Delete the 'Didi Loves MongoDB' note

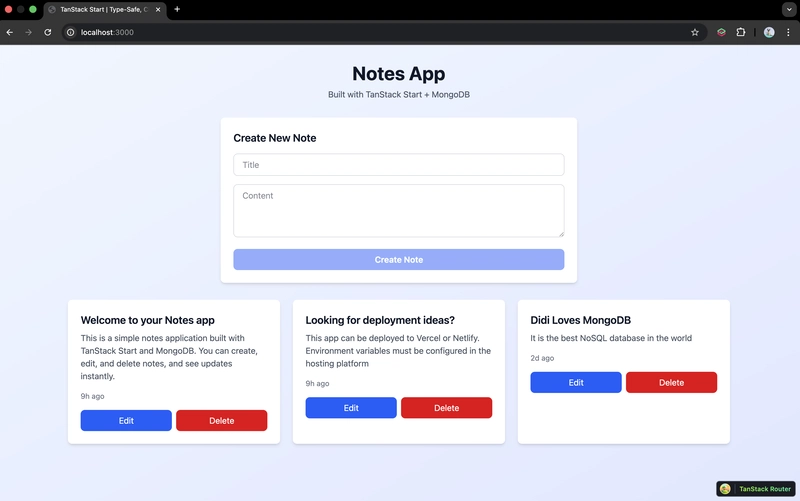click(x=671, y=383)
